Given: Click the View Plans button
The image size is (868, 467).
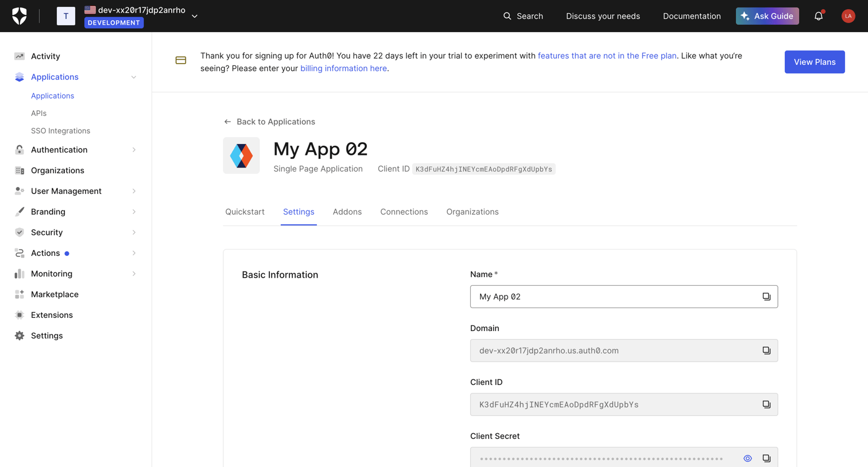Looking at the screenshot, I should coord(815,62).
